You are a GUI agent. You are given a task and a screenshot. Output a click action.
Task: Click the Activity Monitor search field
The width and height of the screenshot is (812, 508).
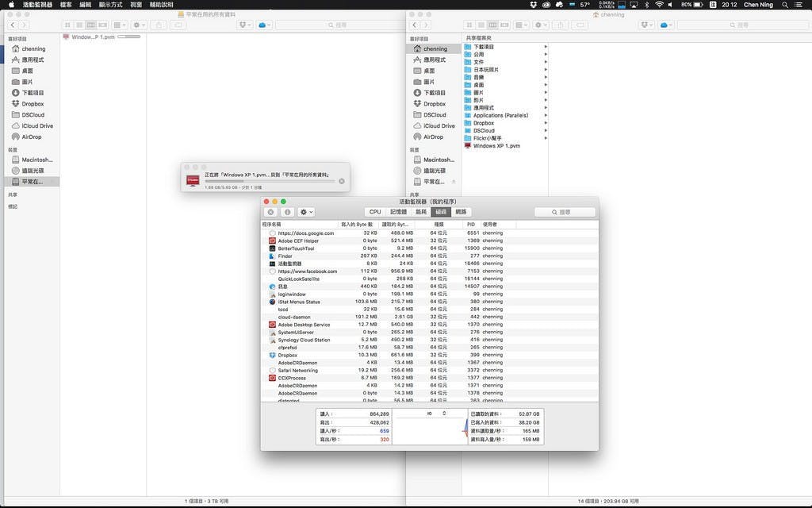pos(565,212)
